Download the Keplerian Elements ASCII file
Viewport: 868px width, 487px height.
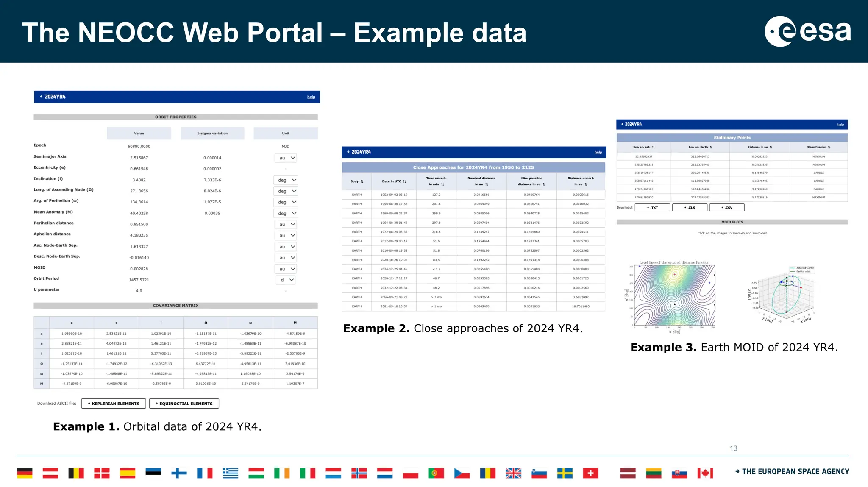(x=114, y=404)
